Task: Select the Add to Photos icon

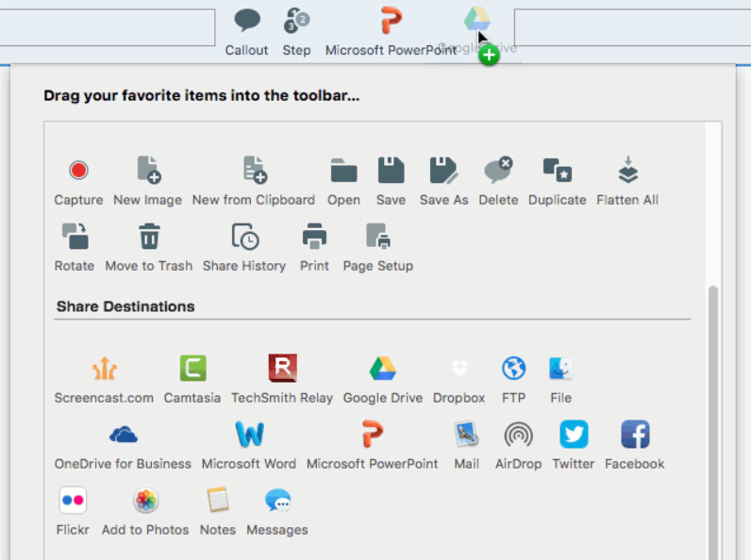Action: coord(145,501)
